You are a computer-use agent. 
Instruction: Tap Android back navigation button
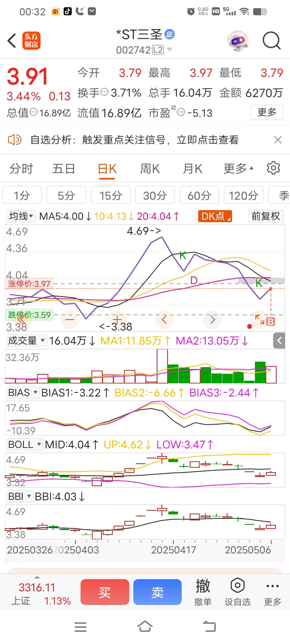click(209, 627)
